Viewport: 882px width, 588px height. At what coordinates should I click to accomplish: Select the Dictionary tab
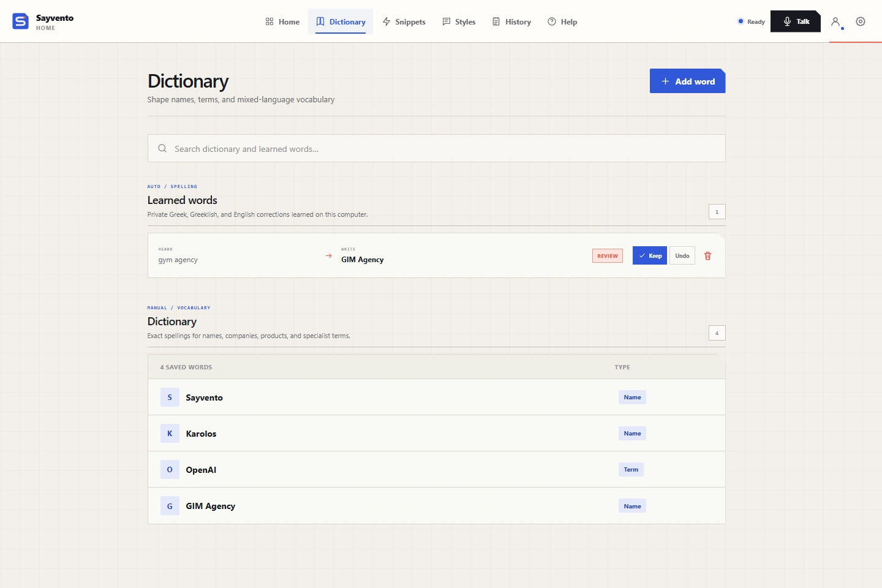341,21
